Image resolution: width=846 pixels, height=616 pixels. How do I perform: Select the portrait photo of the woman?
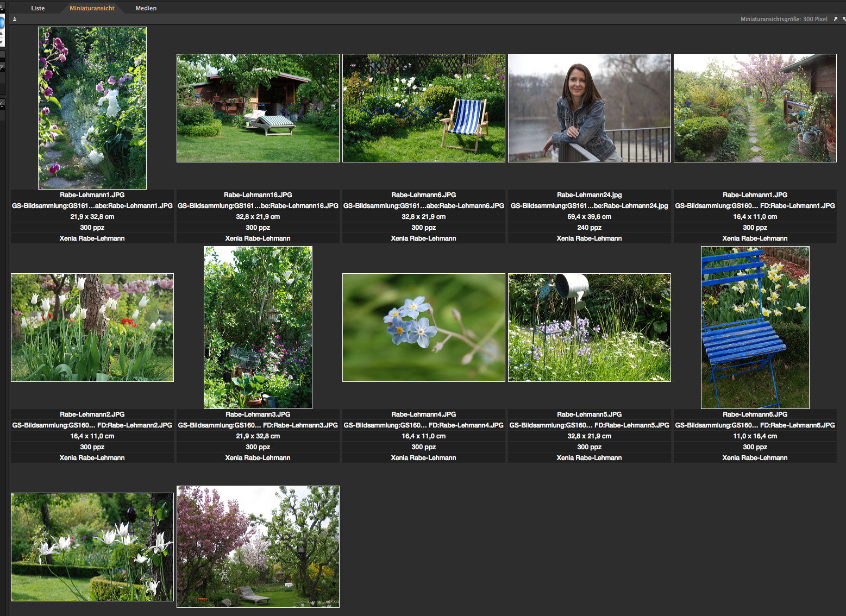point(589,108)
